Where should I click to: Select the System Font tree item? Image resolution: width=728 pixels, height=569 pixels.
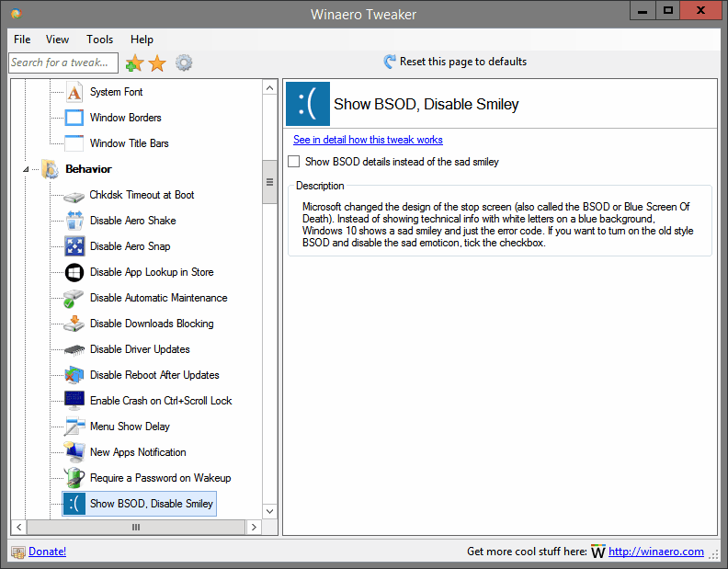coord(116,92)
